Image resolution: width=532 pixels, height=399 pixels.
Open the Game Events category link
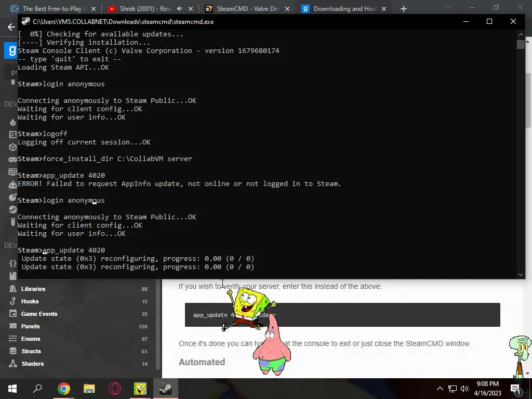pyautogui.click(x=39, y=314)
